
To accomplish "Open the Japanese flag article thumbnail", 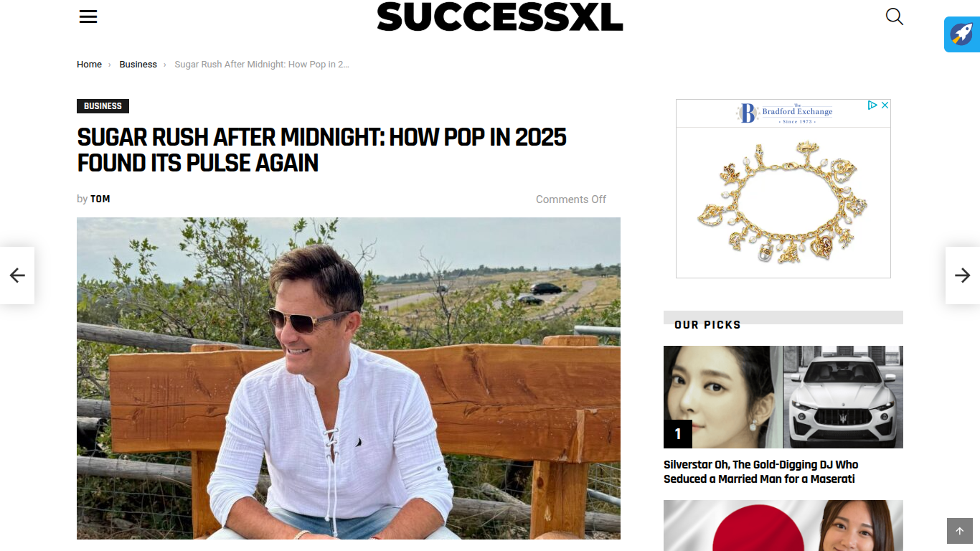I will (x=783, y=525).
